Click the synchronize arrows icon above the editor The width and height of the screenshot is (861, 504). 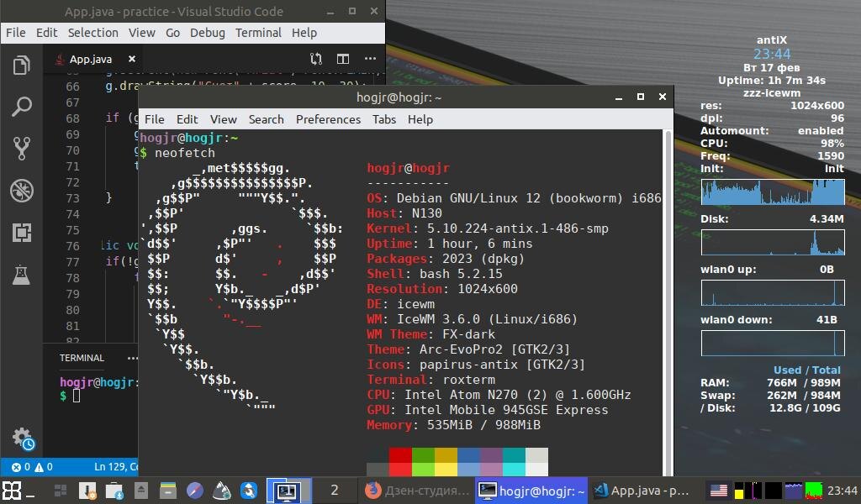click(314, 59)
